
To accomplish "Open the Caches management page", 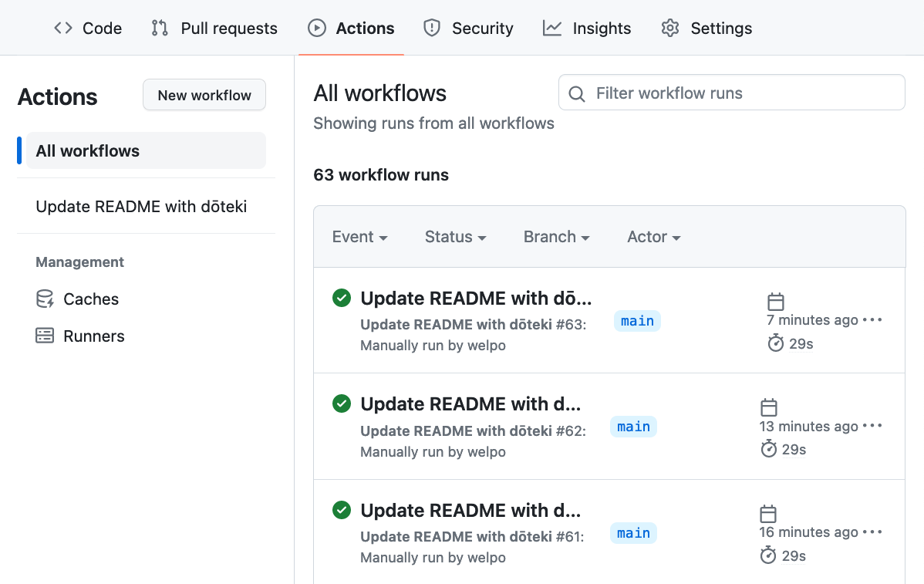I will pyautogui.click(x=91, y=299).
